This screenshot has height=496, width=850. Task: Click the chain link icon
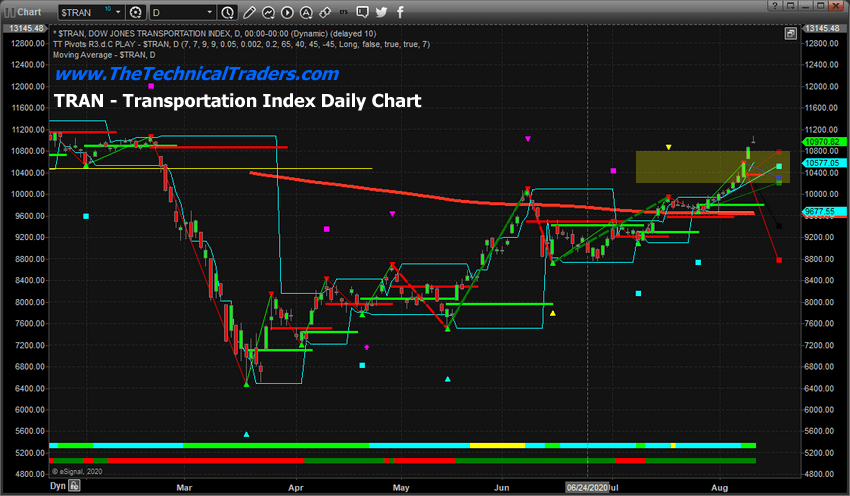click(x=325, y=12)
